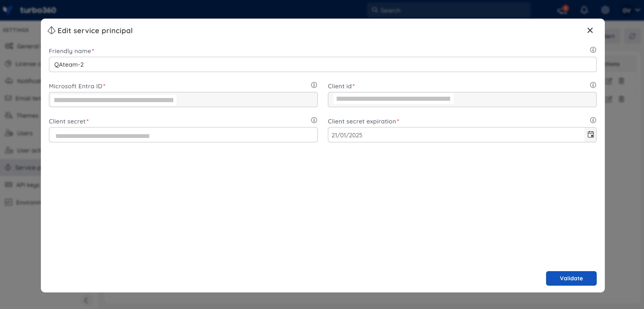This screenshot has width=644, height=309.
Task: Click the refresh icon behind the dialog
Action: [x=632, y=36]
